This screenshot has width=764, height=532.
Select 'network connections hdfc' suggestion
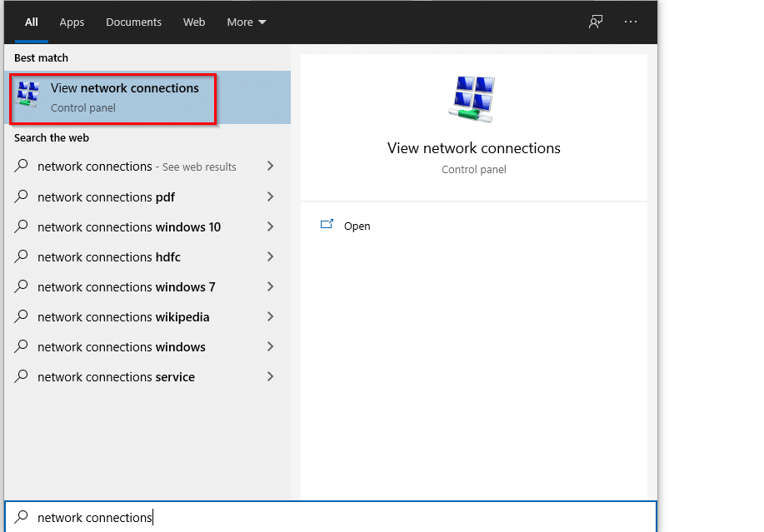pos(147,257)
